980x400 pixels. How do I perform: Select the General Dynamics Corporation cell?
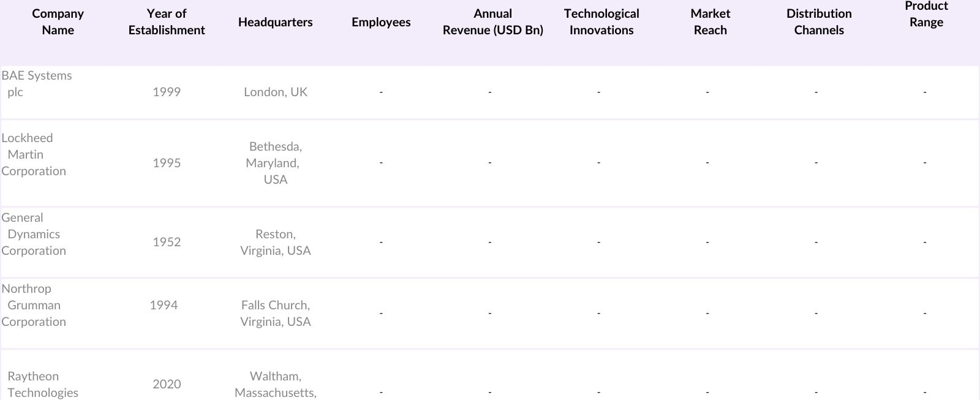pyautogui.click(x=34, y=234)
